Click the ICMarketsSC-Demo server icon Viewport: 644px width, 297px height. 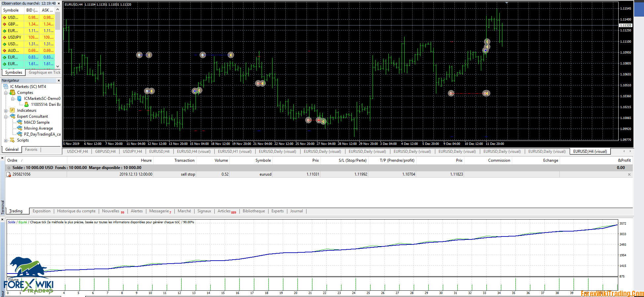19,99
